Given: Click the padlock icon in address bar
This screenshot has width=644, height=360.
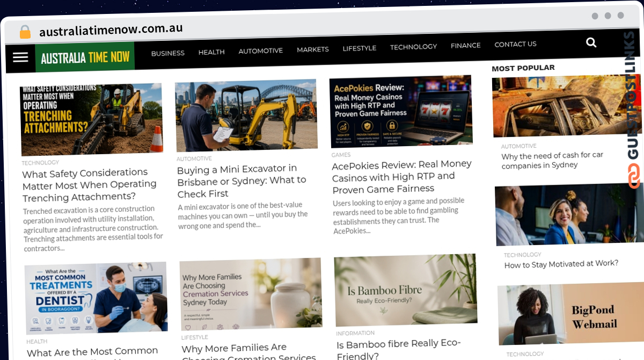Looking at the screenshot, I should tap(25, 32).
